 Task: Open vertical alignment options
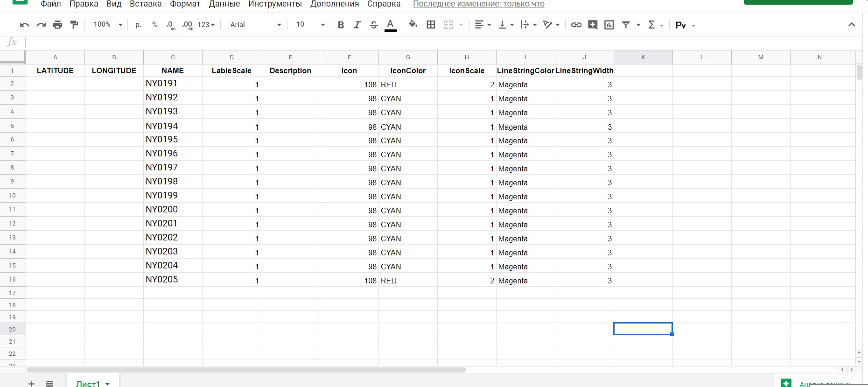(x=506, y=25)
